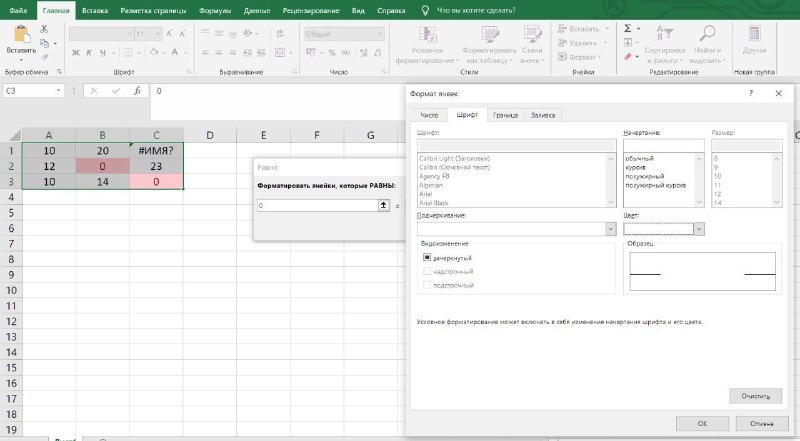Image resolution: width=800 pixels, height=441 pixels.
Task: Click the formula bar cancel X icon
Action: [94, 91]
